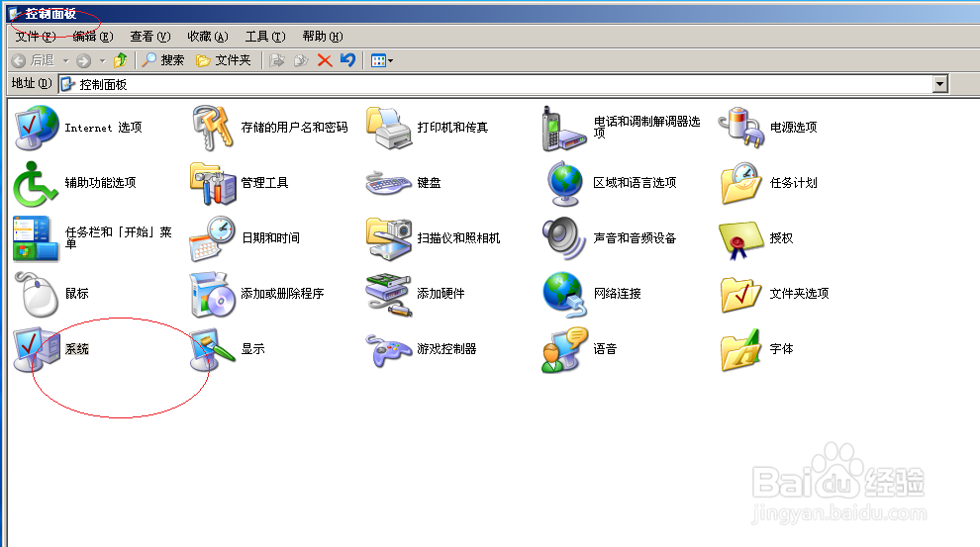Open 日期和时间 clock icon
Viewport: 980px width, 547px height.
[x=213, y=238]
